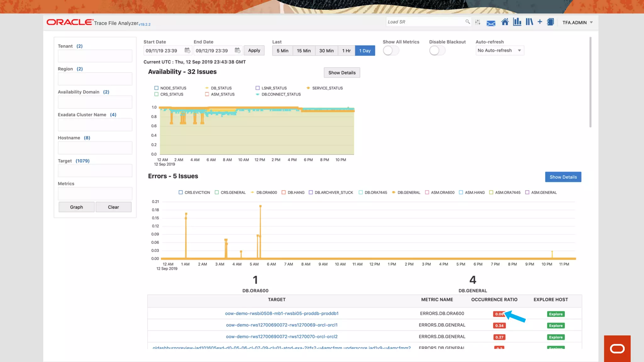Open the Start Date calendar picker icon
Image resolution: width=644 pixels, height=362 pixels.
[187, 50]
